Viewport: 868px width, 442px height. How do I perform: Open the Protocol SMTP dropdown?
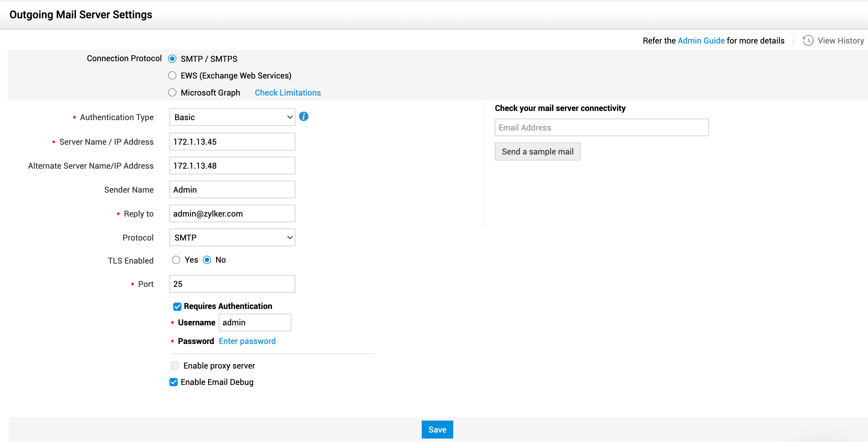232,237
